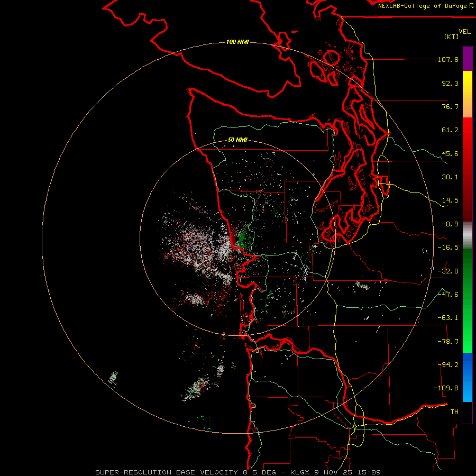Viewport: 476px width, 476px height.
Task: Click the 30.1 velocity scale label
Action: [450, 177]
